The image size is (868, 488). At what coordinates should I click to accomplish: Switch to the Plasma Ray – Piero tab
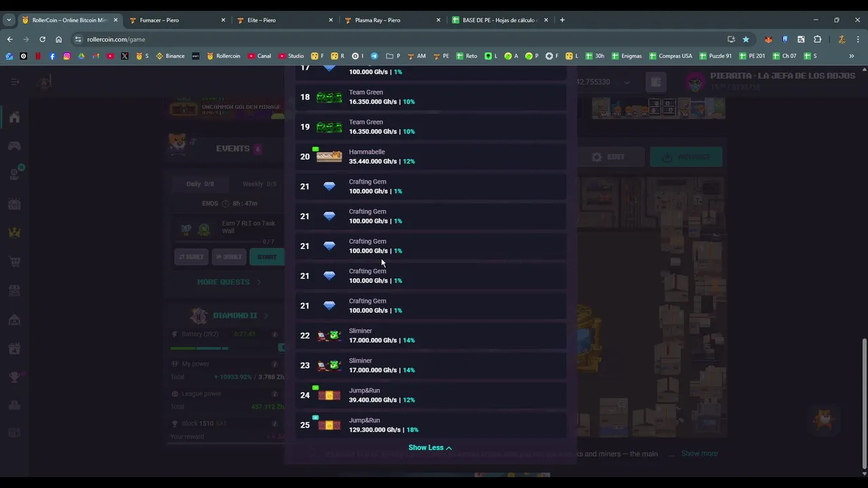[x=392, y=20]
